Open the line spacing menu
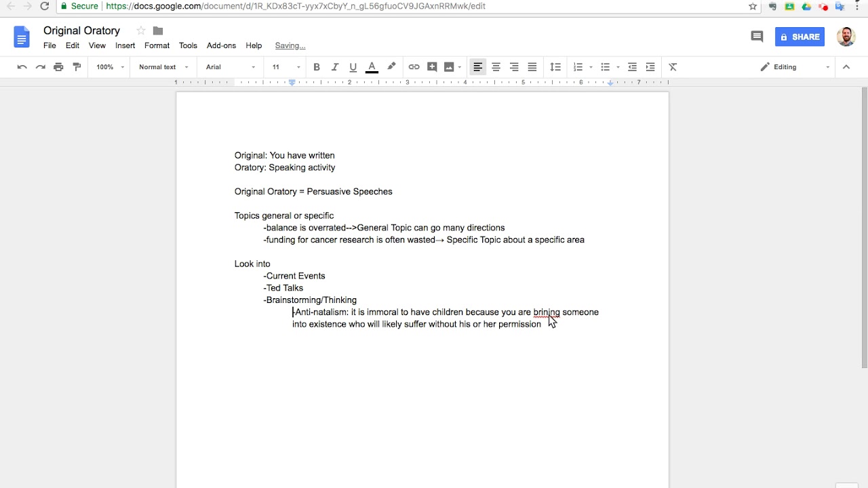This screenshot has height=488, width=868. click(x=555, y=67)
